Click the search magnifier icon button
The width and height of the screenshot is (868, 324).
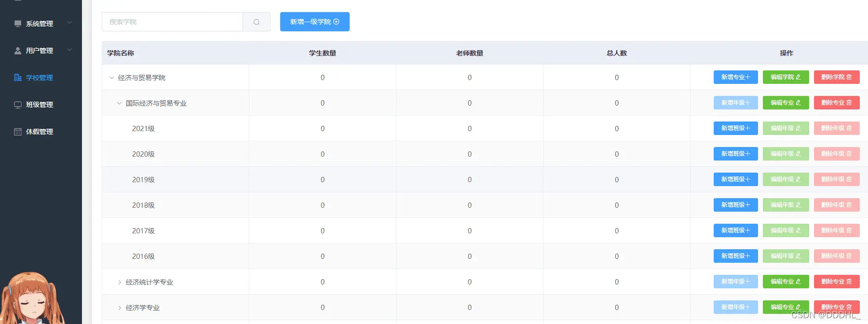click(257, 22)
